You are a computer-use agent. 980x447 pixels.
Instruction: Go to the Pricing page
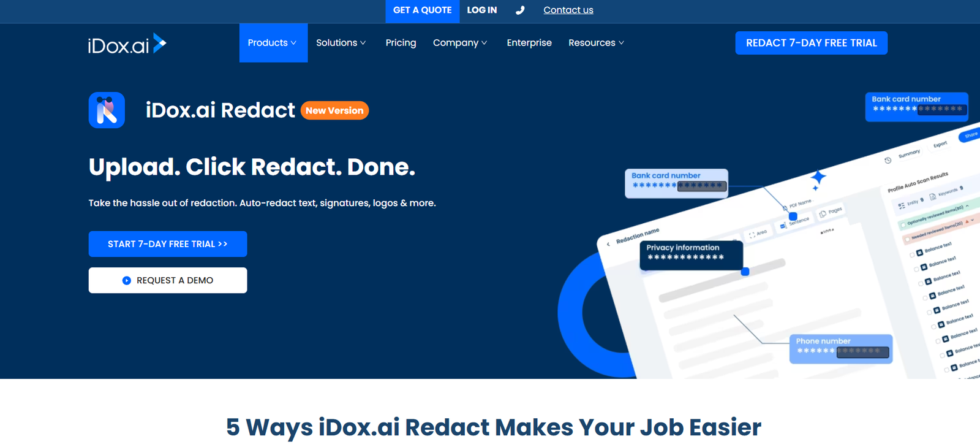(x=401, y=43)
